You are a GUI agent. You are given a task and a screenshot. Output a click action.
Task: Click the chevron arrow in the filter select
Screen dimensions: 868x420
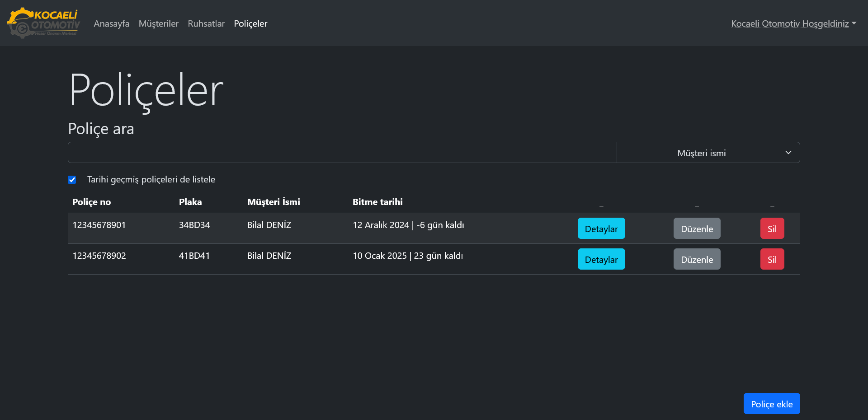click(788, 153)
